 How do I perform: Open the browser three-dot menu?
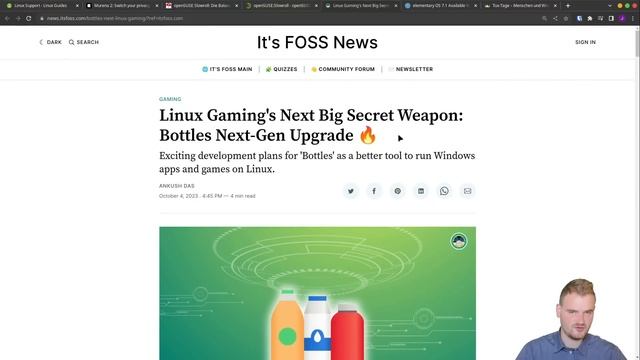633,18
